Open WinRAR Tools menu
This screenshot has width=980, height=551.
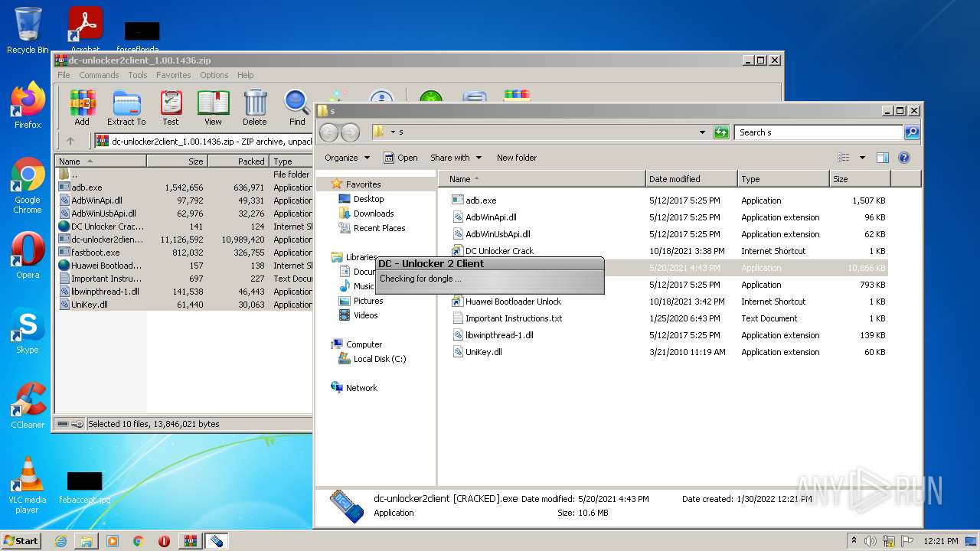coord(138,75)
